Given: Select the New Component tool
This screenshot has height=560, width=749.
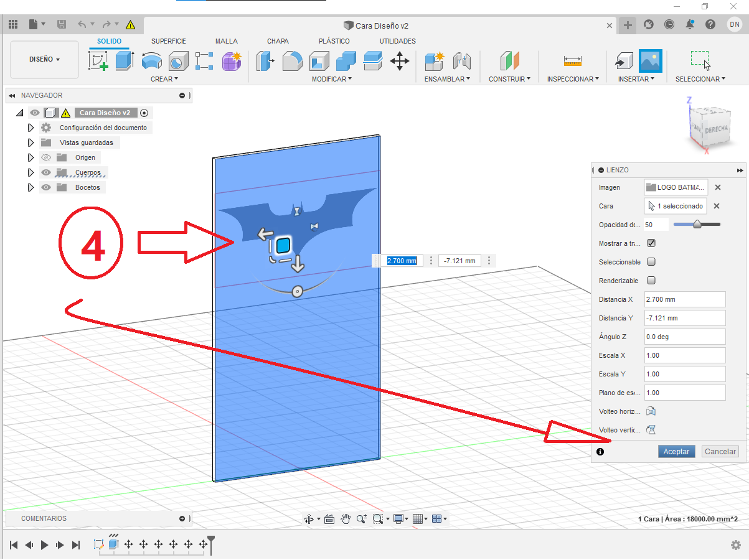Looking at the screenshot, I should [434, 62].
